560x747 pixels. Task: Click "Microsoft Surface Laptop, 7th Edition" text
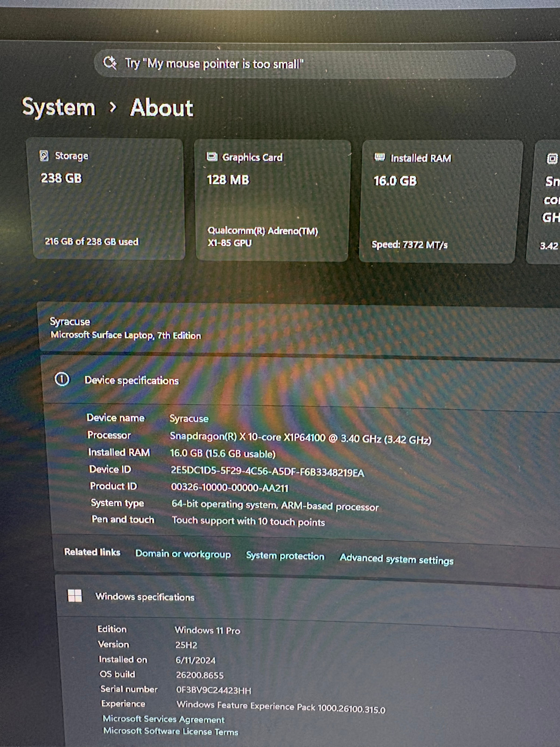tap(126, 335)
